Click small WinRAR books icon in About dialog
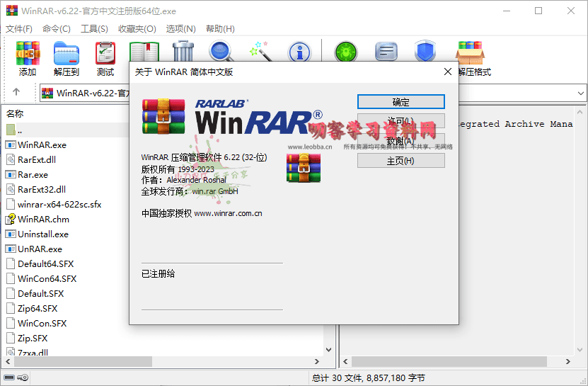 coord(304,168)
